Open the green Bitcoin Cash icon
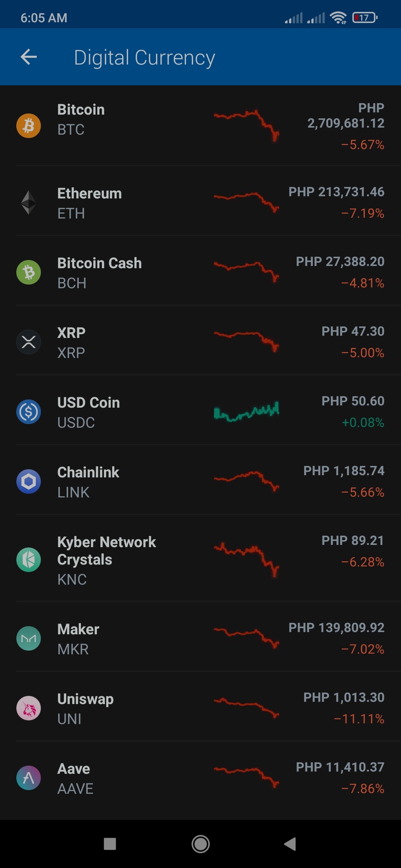This screenshot has width=401, height=868. click(x=29, y=272)
